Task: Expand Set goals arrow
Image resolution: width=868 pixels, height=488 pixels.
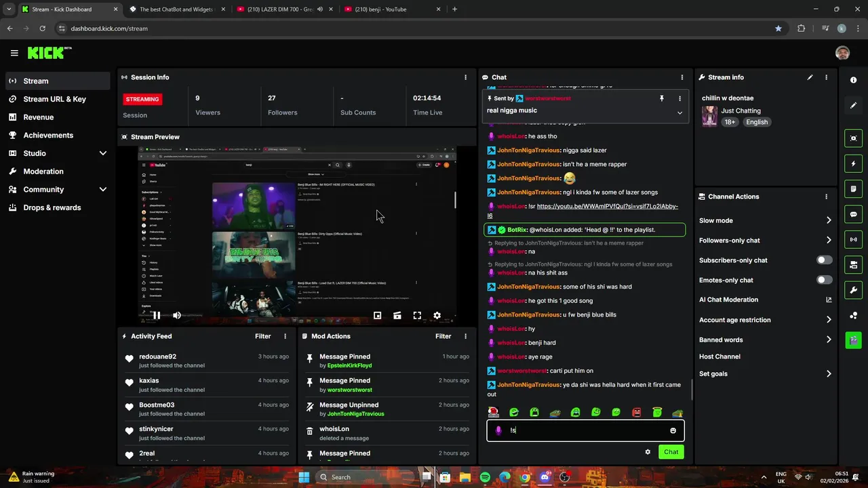Action: tap(829, 373)
